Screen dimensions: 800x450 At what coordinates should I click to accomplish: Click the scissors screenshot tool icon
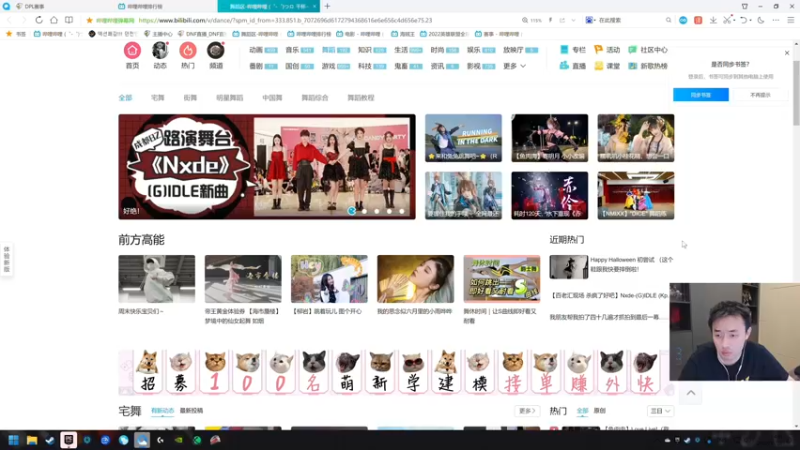(x=728, y=20)
